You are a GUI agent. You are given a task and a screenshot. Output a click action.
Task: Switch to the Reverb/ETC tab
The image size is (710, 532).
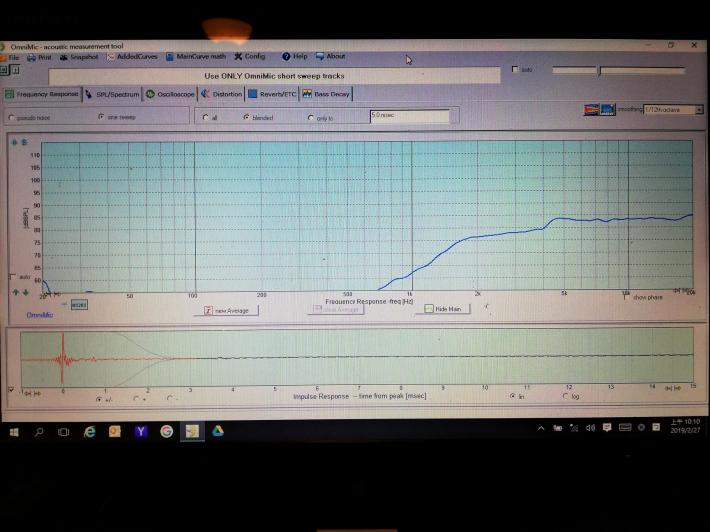click(x=272, y=94)
